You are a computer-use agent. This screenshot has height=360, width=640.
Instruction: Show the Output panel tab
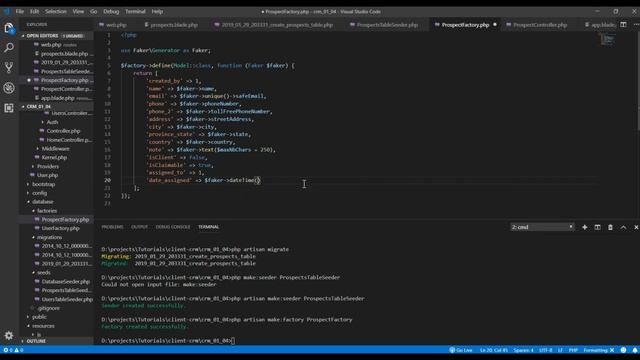pos(139,227)
